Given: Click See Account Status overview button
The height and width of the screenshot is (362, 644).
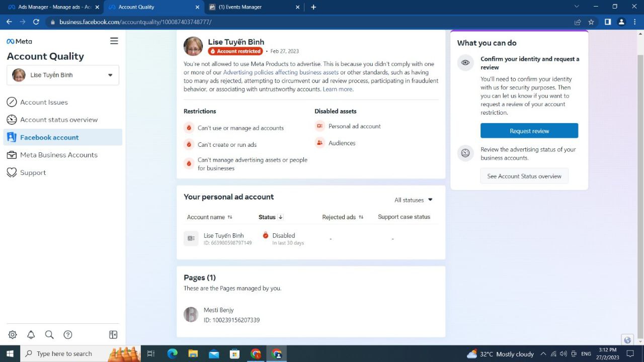Looking at the screenshot, I should click(x=524, y=176).
